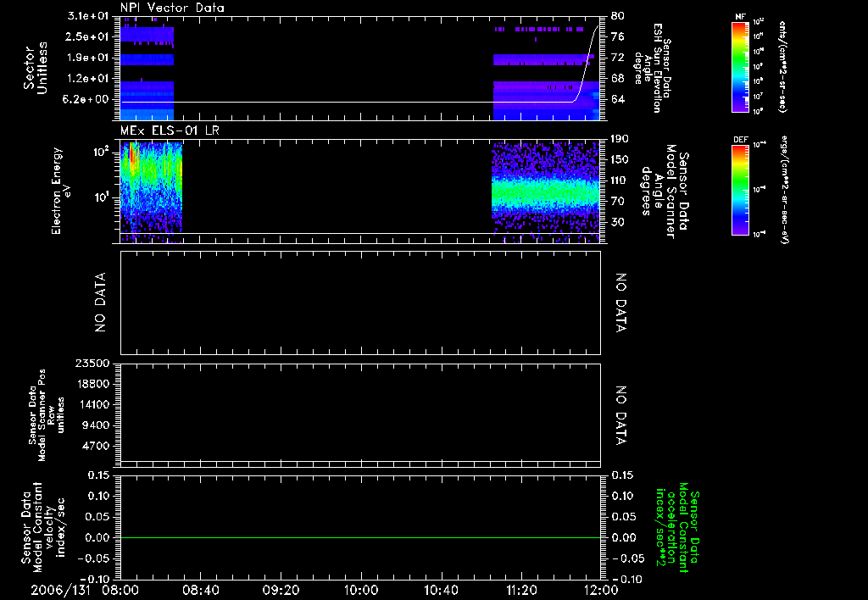The width and height of the screenshot is (868, 600).
Task: Click the '9400' scanner position tick label
Action: coord(95,425)
